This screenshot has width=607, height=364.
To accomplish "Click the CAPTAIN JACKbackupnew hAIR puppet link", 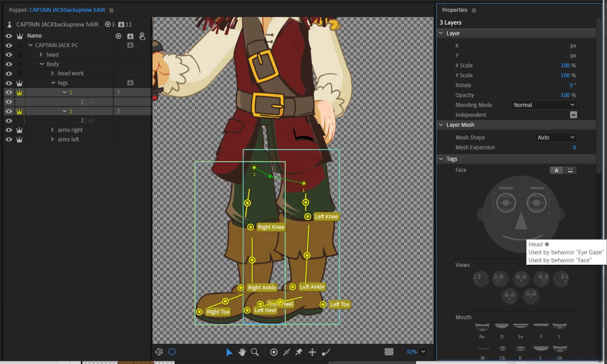I will (x=67, y=10).
